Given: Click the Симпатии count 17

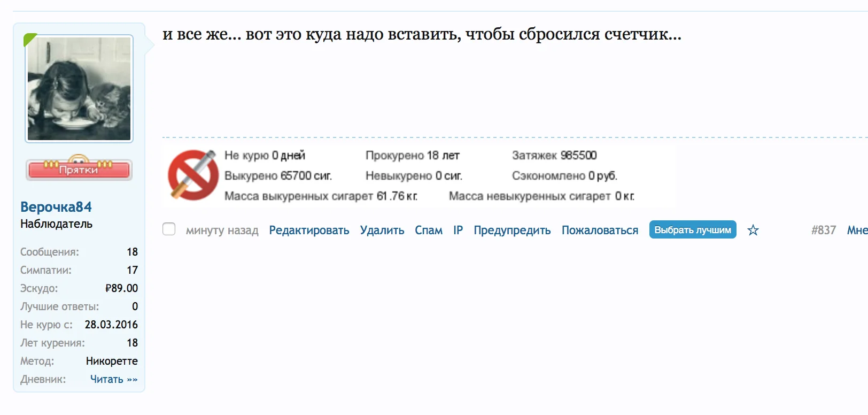Looking at the screenshot, I should click(132, 270).
